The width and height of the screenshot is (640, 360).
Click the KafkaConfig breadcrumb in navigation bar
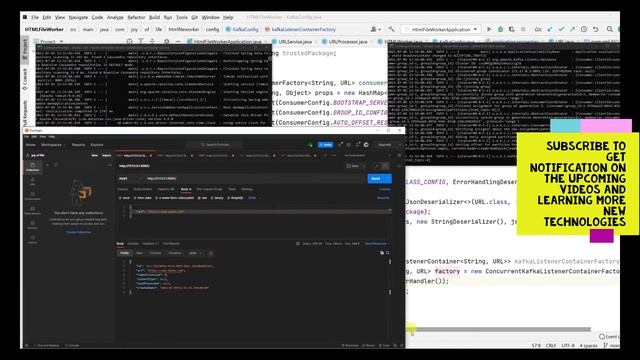click(x=243, y=29)
